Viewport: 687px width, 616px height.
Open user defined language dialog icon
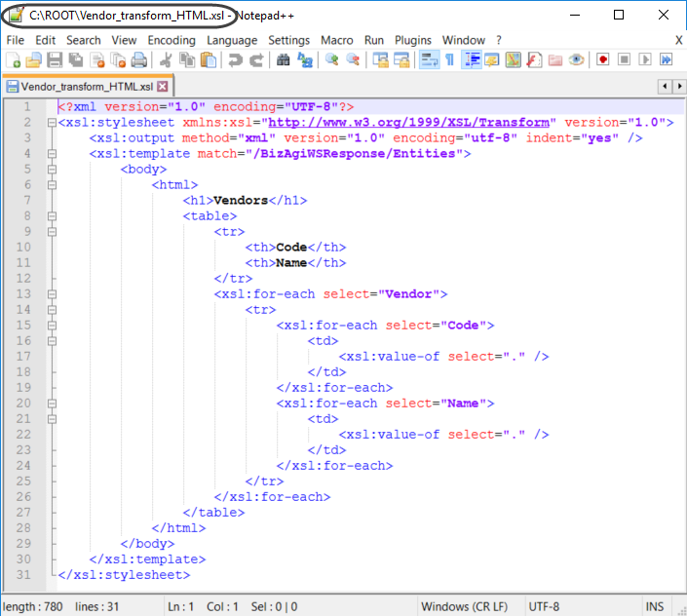pyautogui.click(x=492, y=60)
